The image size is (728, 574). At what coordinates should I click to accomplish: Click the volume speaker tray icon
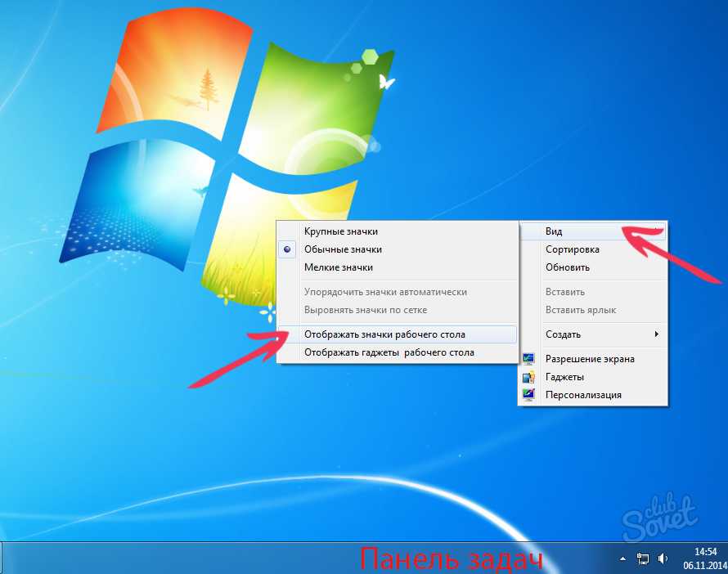(663, 558)
